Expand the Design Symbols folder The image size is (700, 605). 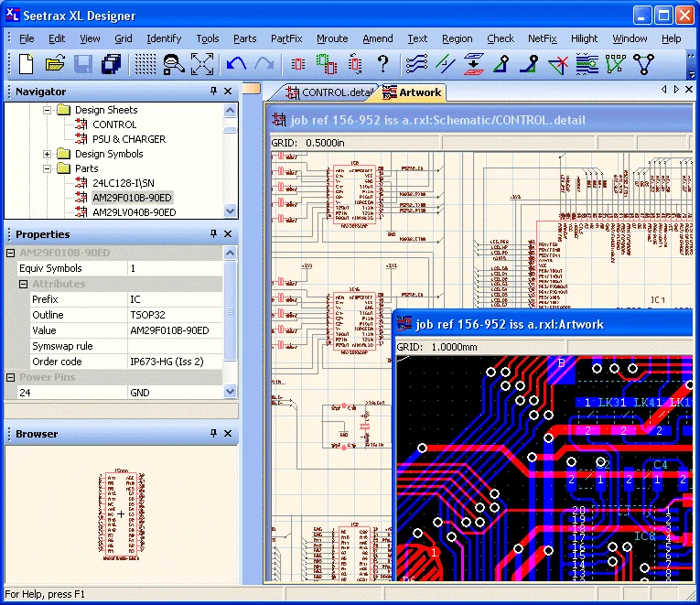(47, 154)
